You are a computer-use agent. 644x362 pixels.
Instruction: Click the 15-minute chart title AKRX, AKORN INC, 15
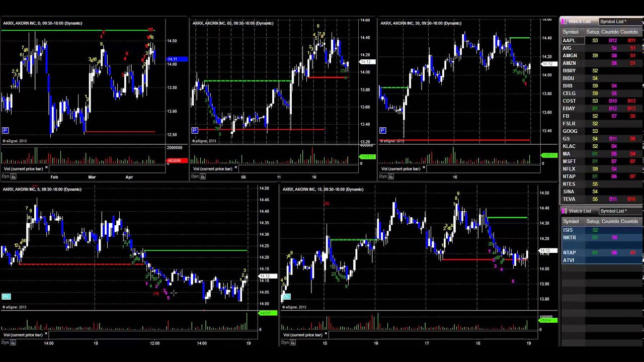(323, 190)
